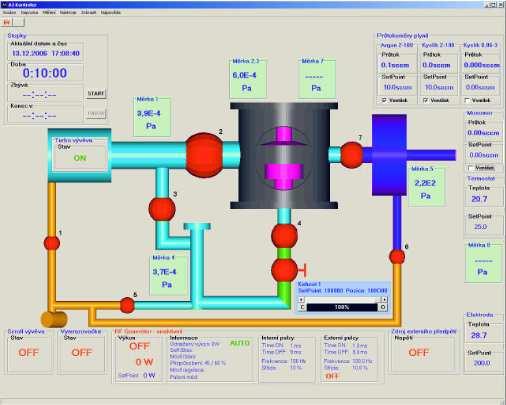Image resolution: width=506 pixels, height=405 pixels.
Task: Click the C button left of 100% bar
Action: coord(302,307)
